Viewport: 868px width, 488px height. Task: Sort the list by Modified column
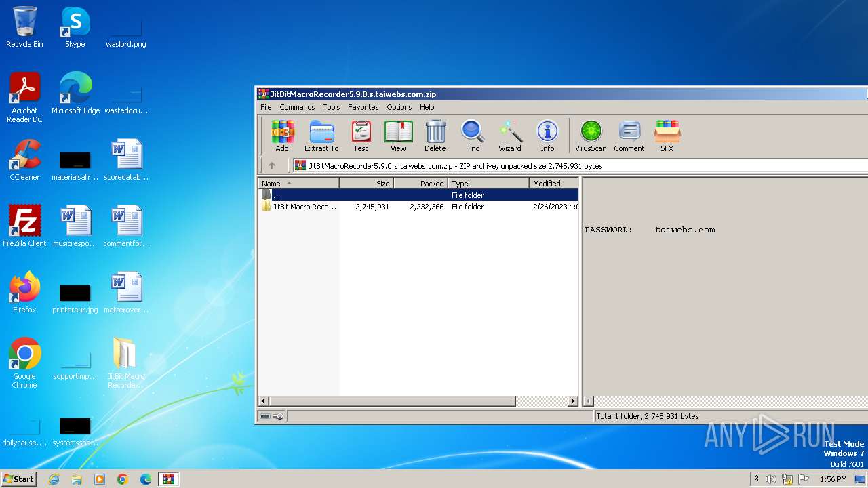[x=554, y=184]
